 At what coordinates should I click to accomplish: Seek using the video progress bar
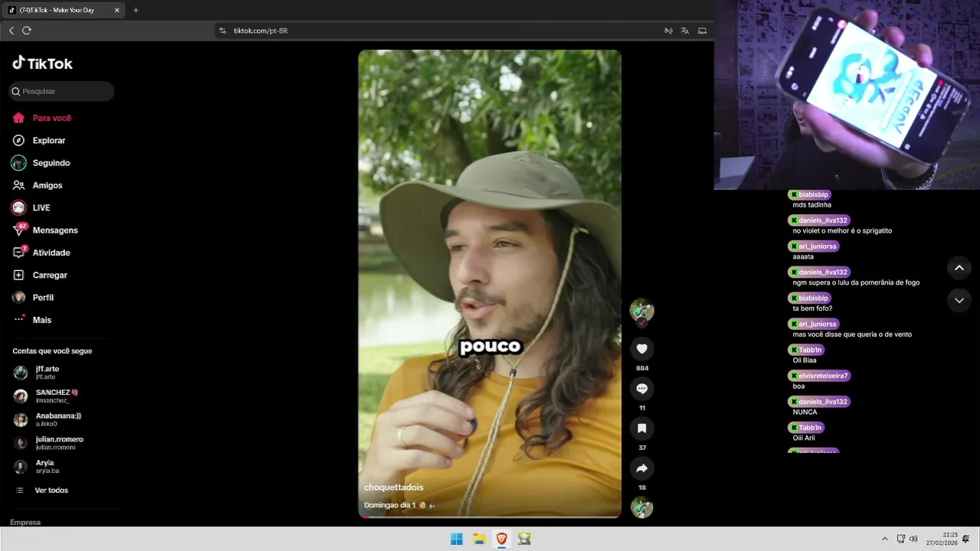coord(490,517)
